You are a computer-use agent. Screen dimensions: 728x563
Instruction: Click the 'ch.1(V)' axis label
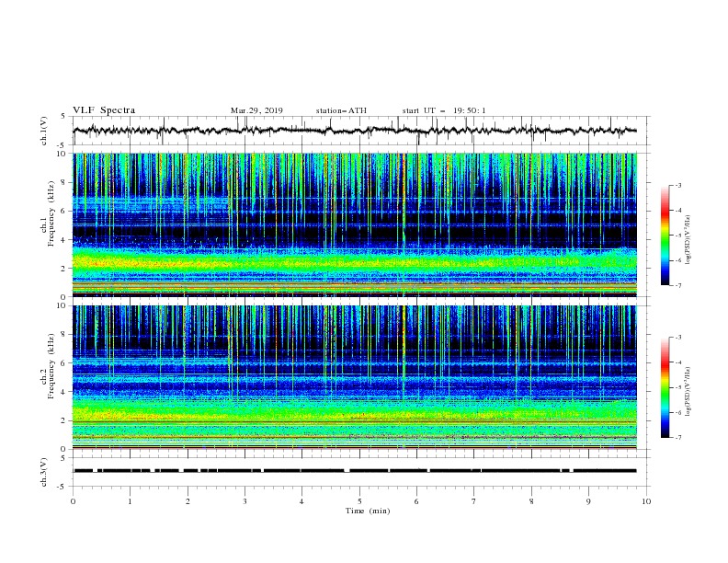(44, 131)
